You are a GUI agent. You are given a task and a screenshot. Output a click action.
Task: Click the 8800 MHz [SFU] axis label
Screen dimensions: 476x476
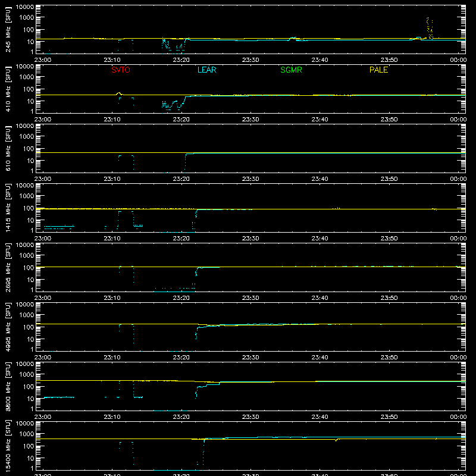tap(8, 386)
